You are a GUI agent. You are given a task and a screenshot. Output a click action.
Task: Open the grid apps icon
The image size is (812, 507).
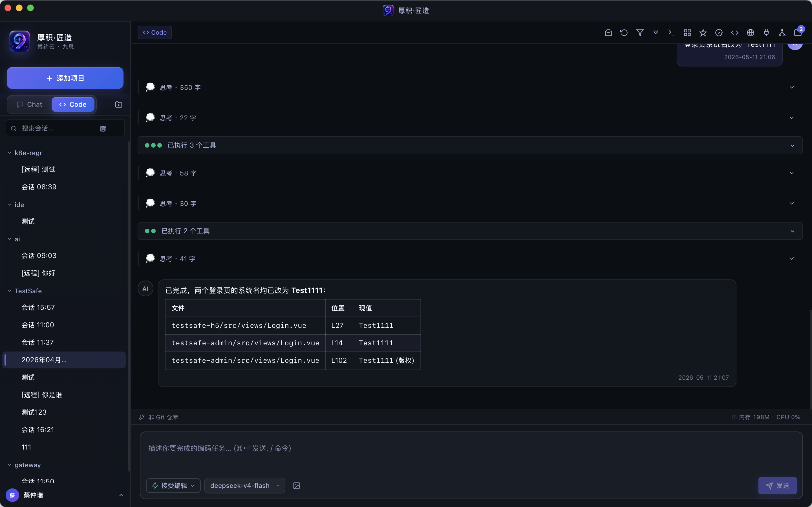tap(687, 32)
